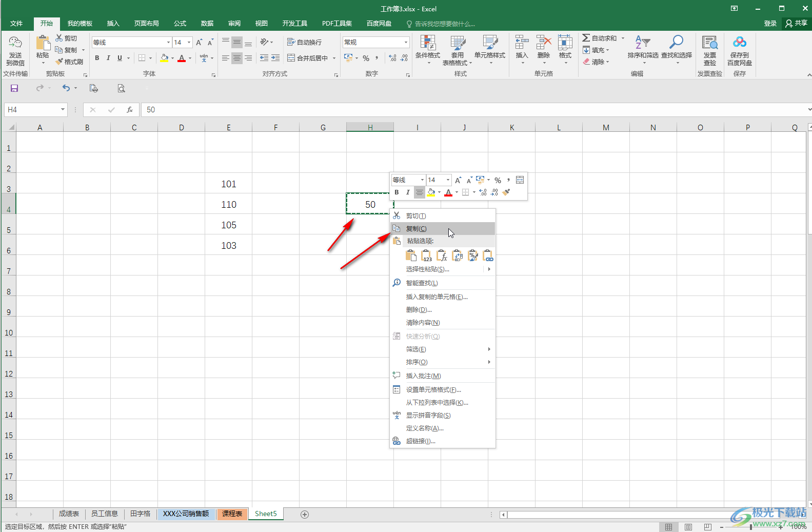Choose Cut (剪切) in the context menu
This screenshot has width=812, height=532.
(443, 216)
